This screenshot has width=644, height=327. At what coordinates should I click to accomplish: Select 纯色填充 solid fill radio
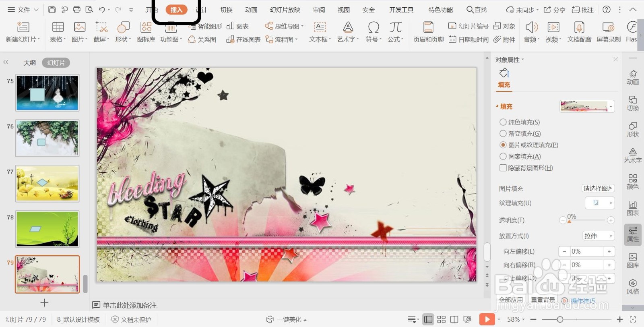point(503,122)
